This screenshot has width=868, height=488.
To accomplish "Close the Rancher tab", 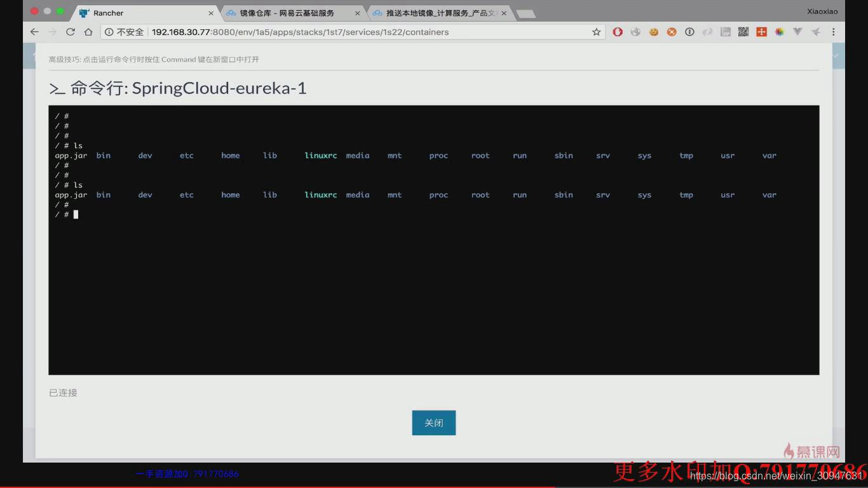I will (x=211, y=13).
